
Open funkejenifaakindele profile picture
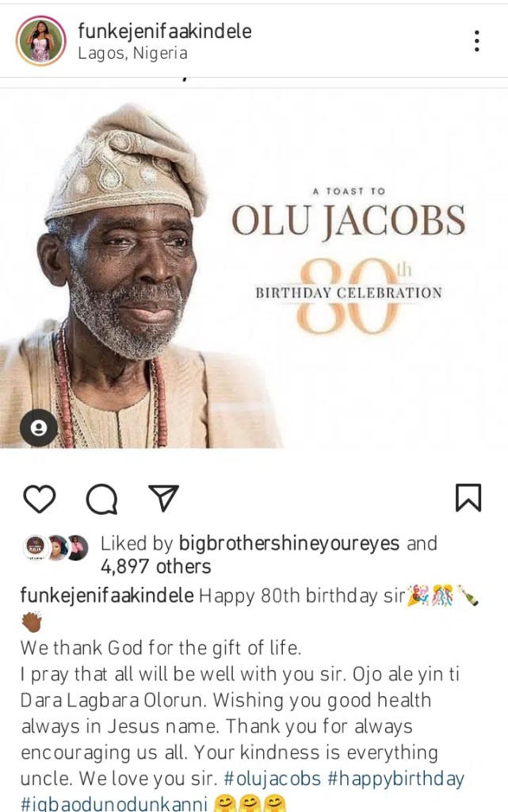tap(40, 40)
